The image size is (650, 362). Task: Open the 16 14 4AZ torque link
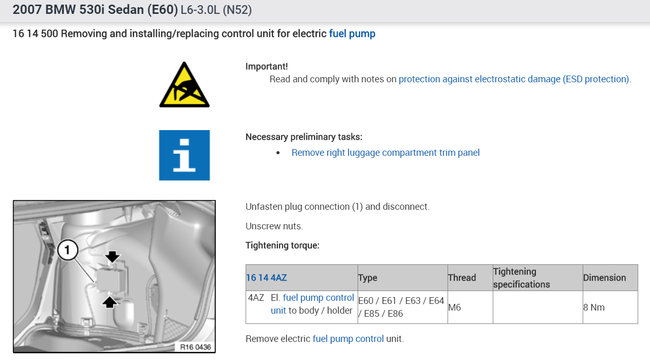click(x=266, y=278)
